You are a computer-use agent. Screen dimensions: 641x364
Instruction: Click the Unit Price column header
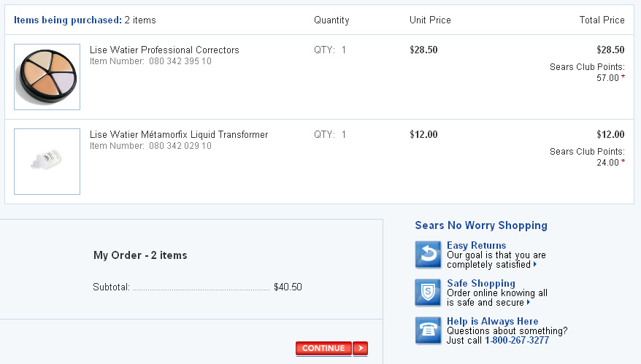point(430,20)
